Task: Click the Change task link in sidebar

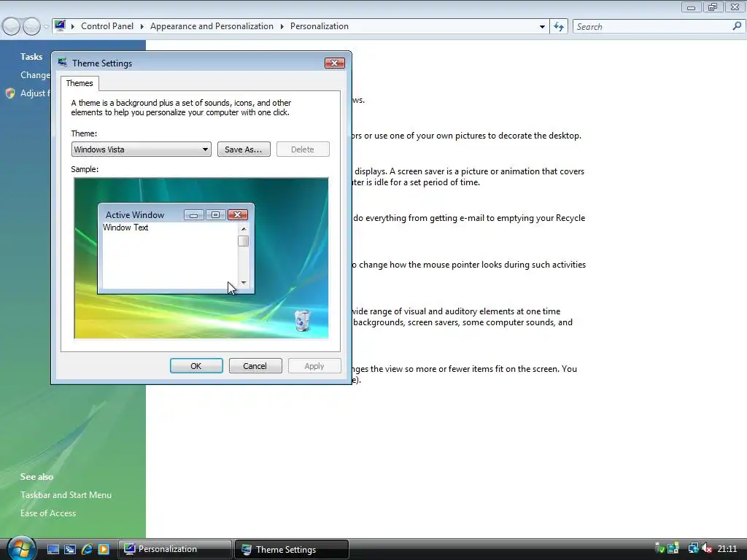Action: (35, 75)
